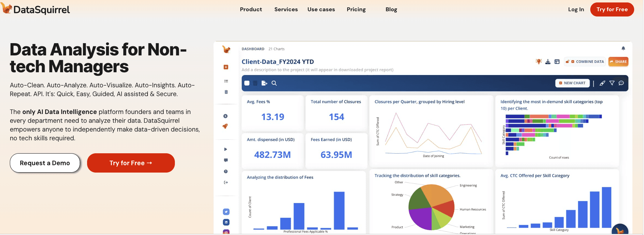Click the New Chart button
Image resolution: width=644 pixels, height=235 pixels.
pos(572,83)
